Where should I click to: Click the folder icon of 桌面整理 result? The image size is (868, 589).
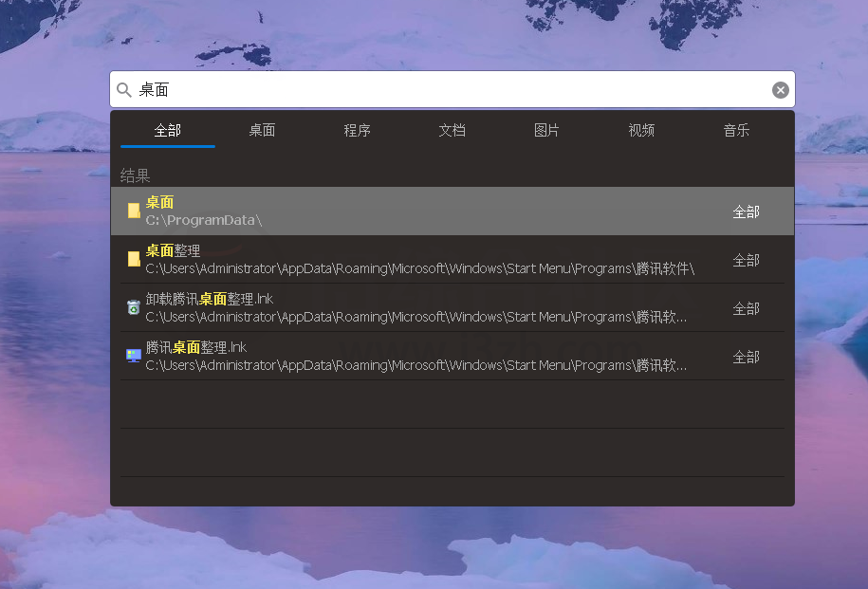[x=134, y=259]
